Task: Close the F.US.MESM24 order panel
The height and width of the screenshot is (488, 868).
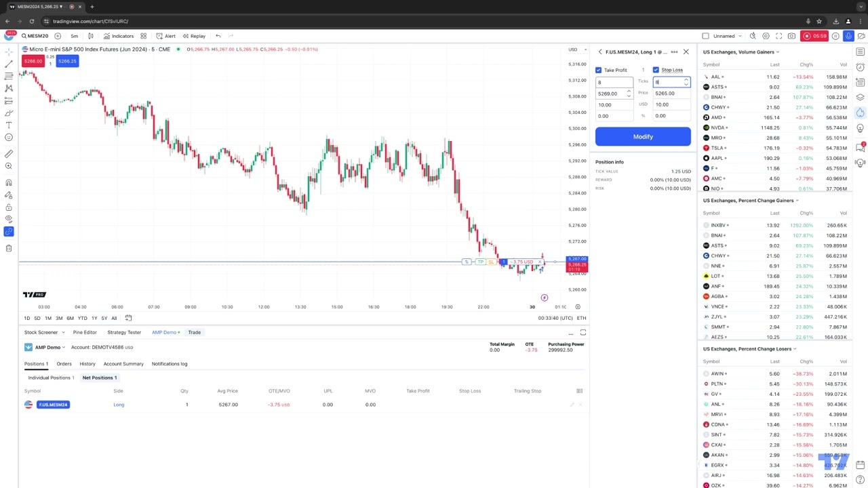Action: 686,52
